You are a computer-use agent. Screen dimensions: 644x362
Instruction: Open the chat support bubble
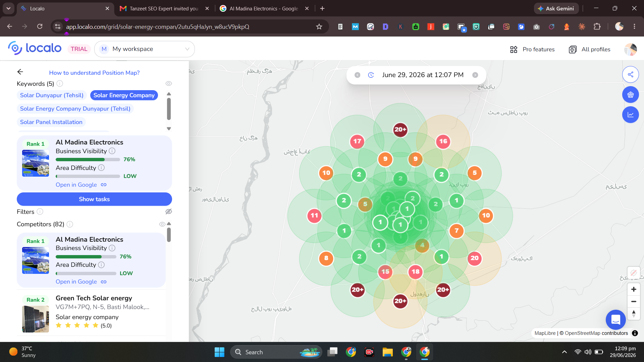point(615,319)
